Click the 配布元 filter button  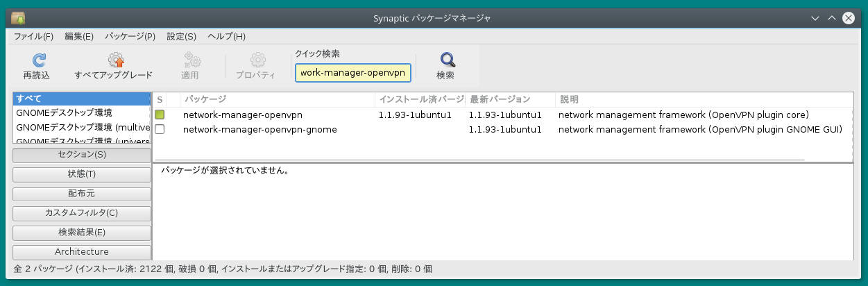click(x=82, y=194)
